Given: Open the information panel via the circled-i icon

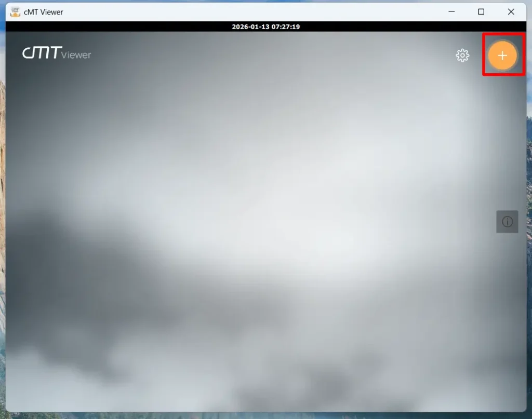Looking at the screenshot, I should 507,221.
